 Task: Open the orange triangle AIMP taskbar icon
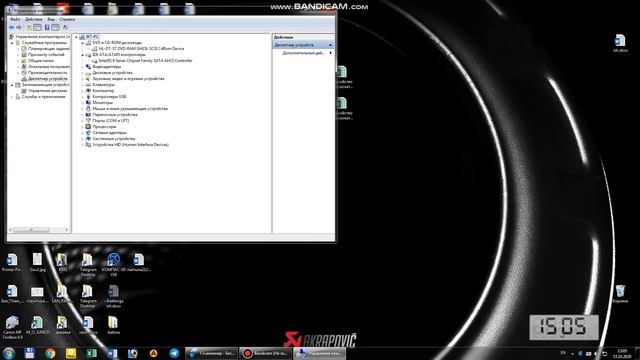tap(153, 353)
